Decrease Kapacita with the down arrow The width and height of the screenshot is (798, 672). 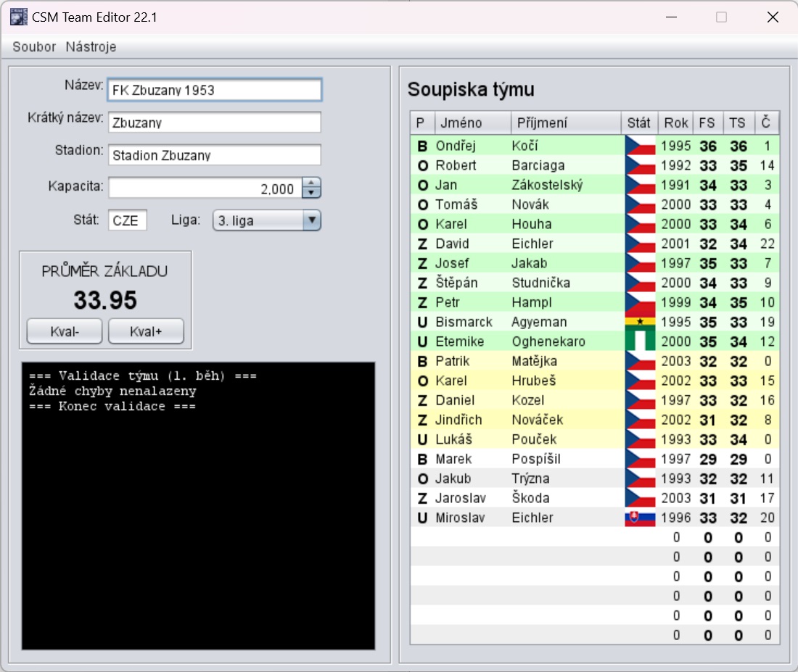pos(311,194)
